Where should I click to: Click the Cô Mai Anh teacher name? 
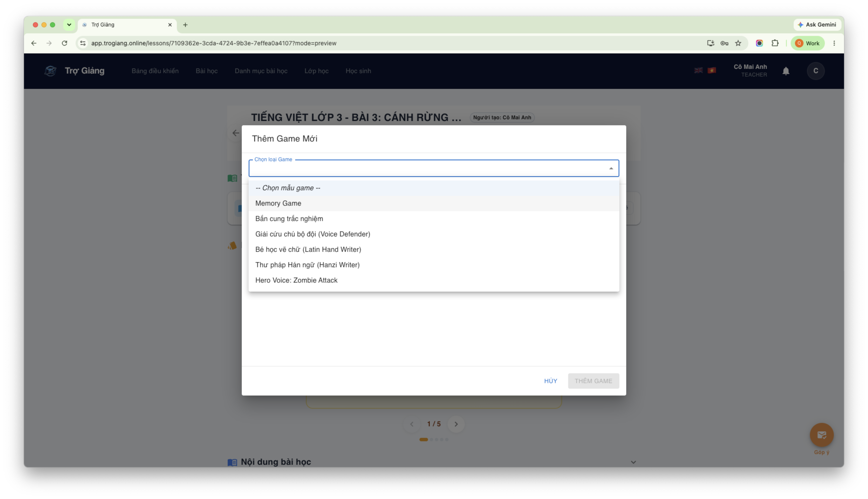coord(750,67)
